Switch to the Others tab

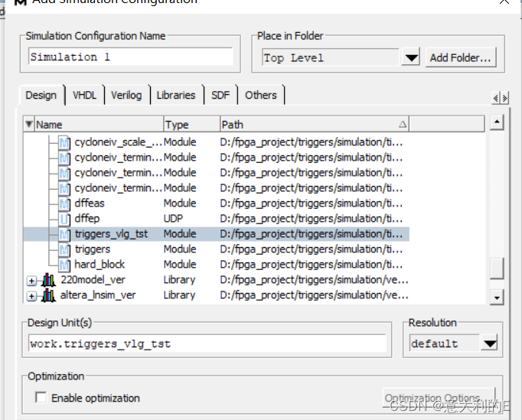click(261, 96)
